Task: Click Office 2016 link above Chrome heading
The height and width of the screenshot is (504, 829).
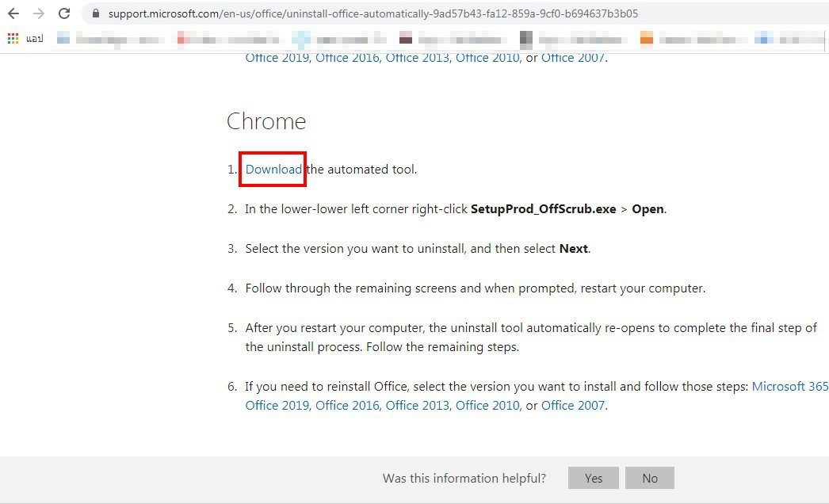Action: (347, 57)
